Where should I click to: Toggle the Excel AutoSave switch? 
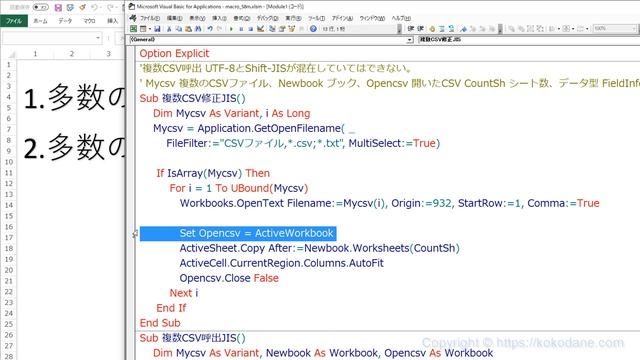[x=40, y=7]
